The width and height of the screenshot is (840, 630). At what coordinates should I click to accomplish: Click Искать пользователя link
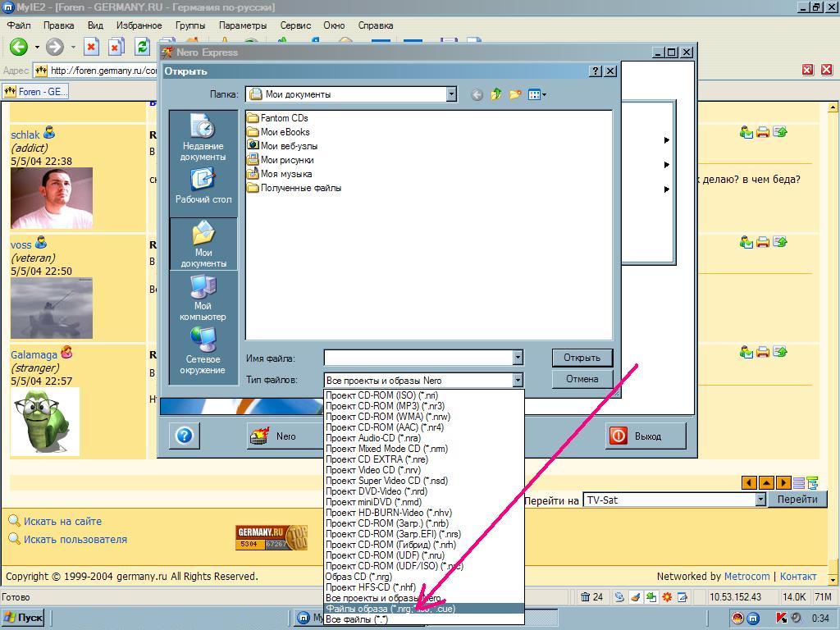(x=75, y=540)
